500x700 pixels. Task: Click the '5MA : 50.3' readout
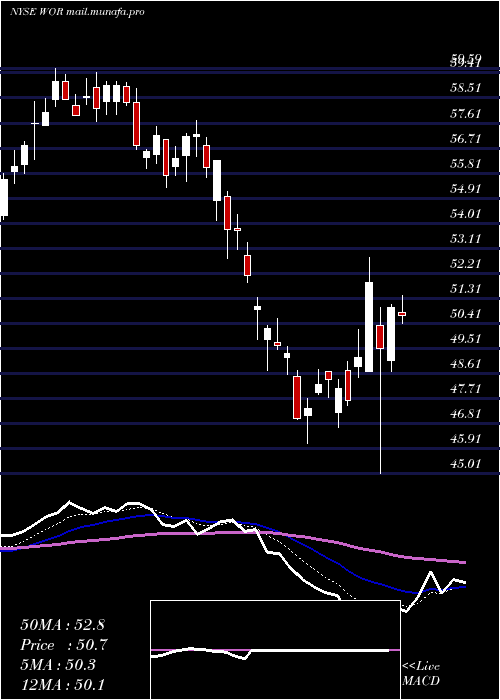pos(58,664)
